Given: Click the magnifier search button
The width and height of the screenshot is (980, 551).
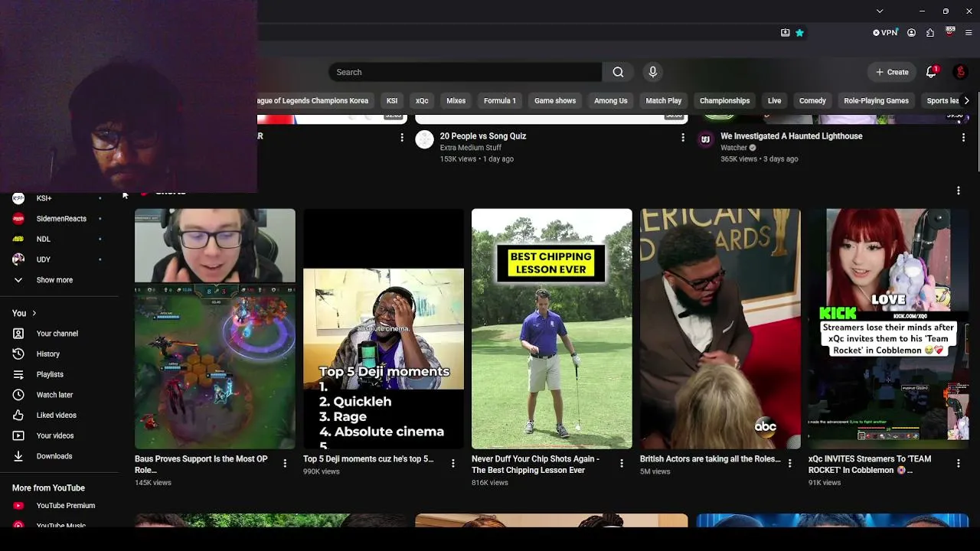Looking at the screenshot, I should (618, 72).
